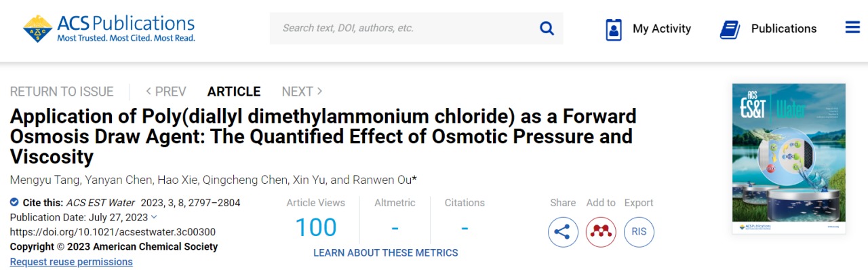Open the article DOI link
This screenshot has width=868, height=270.
113,232
